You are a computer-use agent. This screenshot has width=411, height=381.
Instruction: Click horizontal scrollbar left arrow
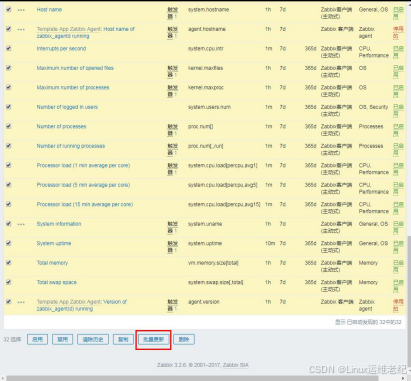click(3, 378)
